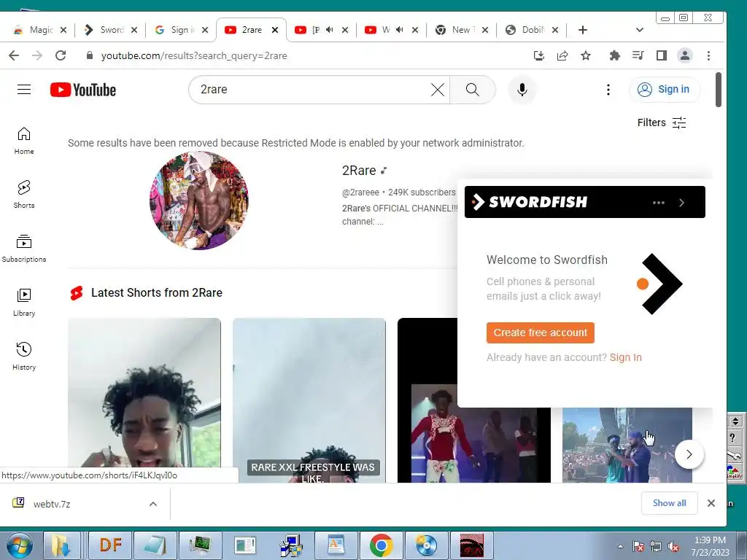Open the 2Rare channel avatar
Viewport: 747px width, 560px height.
(199, 201)
